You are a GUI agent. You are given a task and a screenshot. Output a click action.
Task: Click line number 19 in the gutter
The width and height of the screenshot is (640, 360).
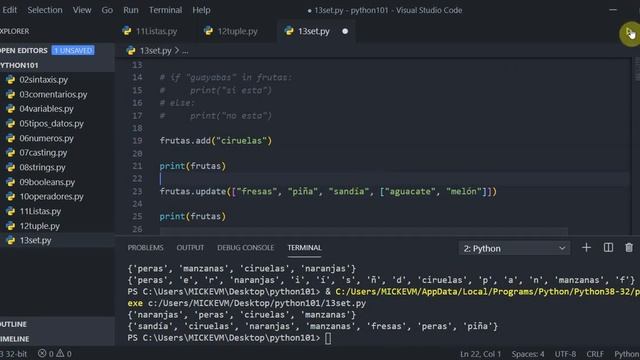pyautogui.click(x=137, y=141)
